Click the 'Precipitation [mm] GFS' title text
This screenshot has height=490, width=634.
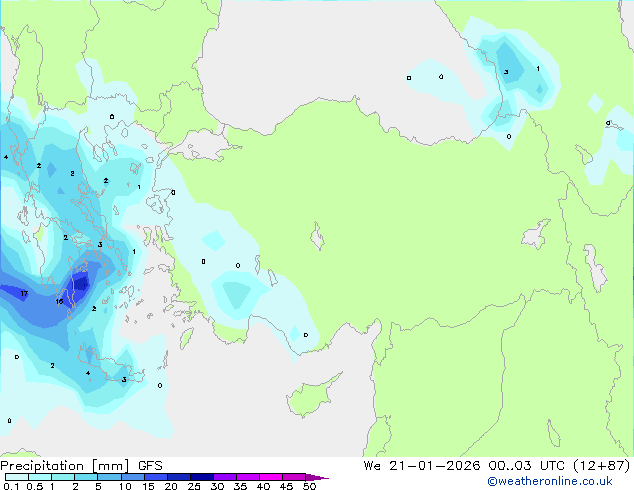pos(81,466)
